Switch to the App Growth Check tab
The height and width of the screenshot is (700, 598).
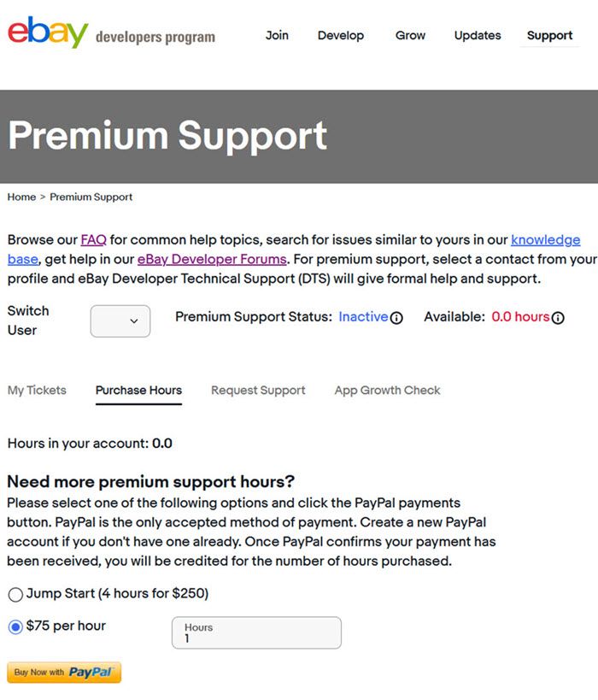click(387, 391)
